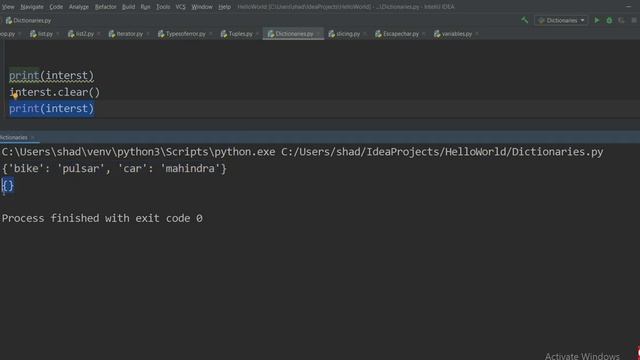Click the Python file icon on Tuples.py tab
640x360 pixels.
(224, 34)
